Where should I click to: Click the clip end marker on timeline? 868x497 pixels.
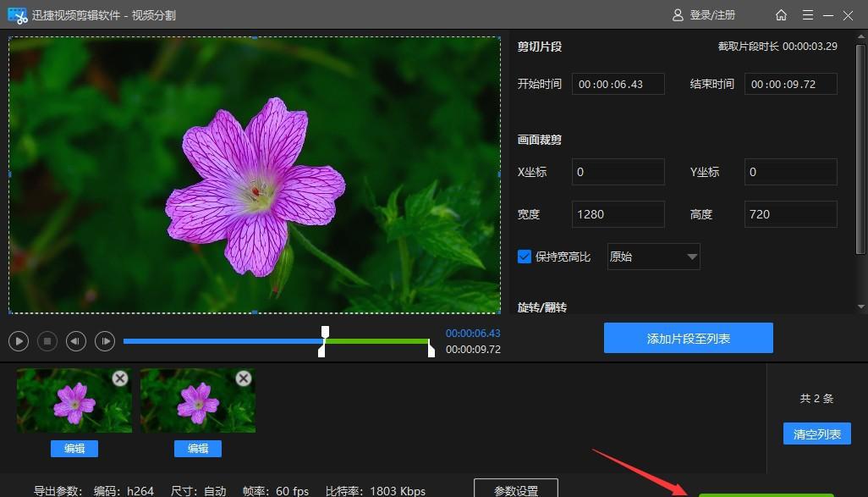(x=431, y=350)
